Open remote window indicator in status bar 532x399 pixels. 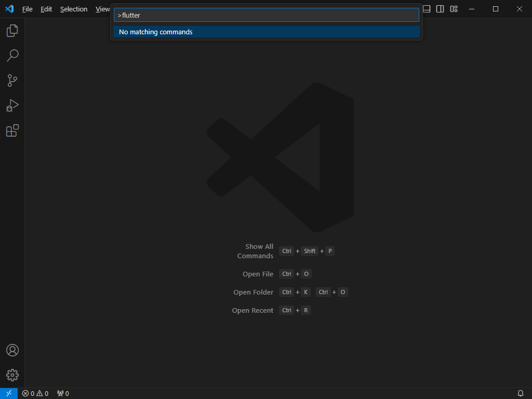[9, 393]
